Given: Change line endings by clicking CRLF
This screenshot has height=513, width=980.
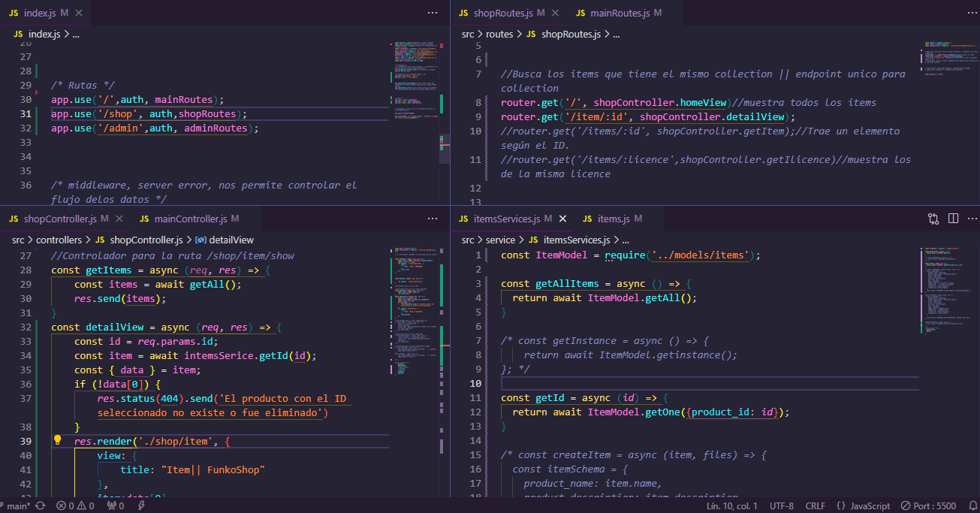Looking at the screenshot, I should (x=816, y=505).
